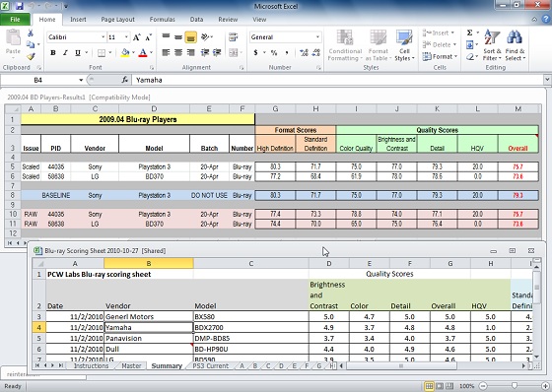Image resolution: width=552 pixels, height=392 pixels.
Task: Open Cell Styles gallery
Action: point(404,45)
